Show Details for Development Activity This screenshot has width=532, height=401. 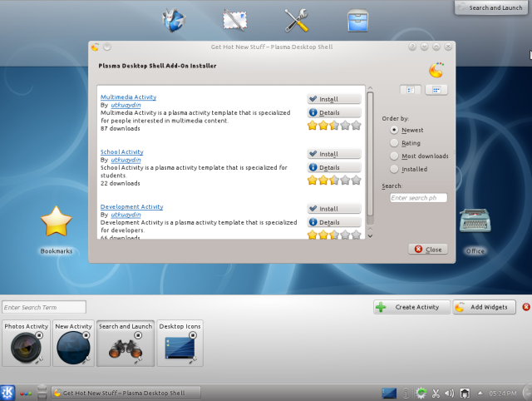point(334,222)
